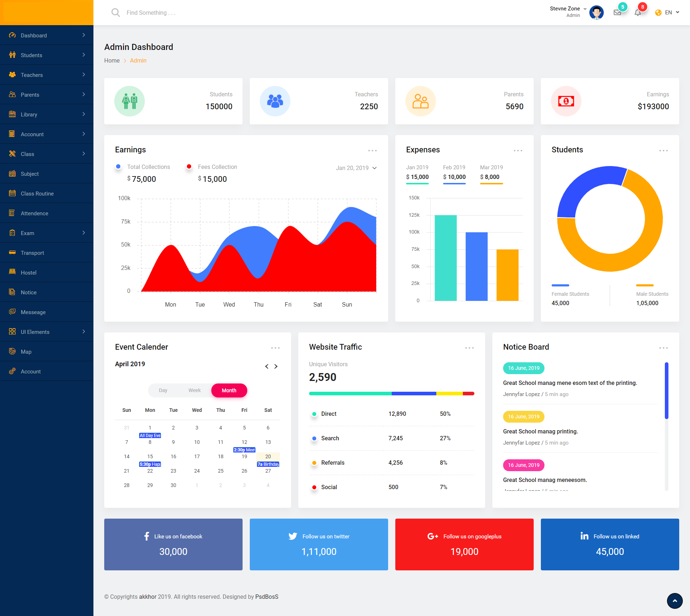Open the Transport sidebar icon
This screenshot has height=616, width=690.
click(x=12, y=253)
